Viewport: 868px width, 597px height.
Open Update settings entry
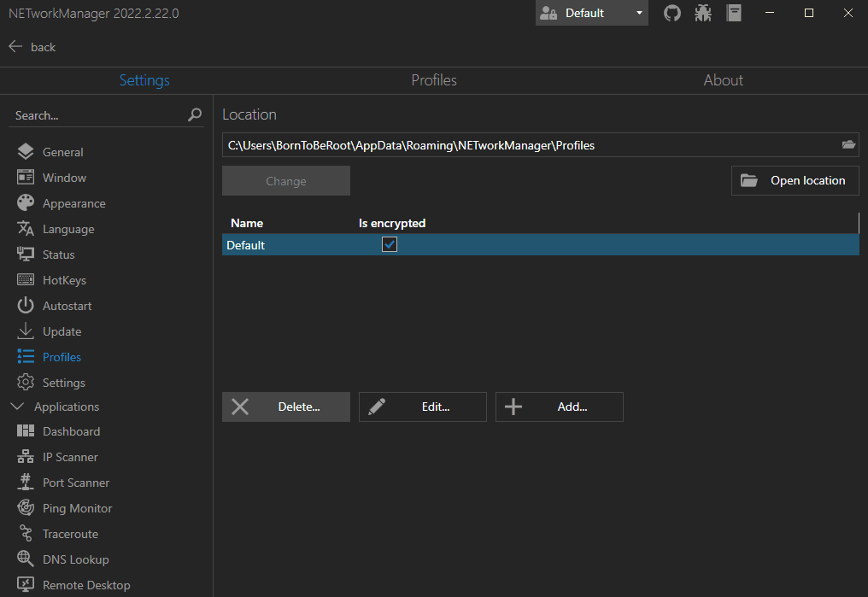62,331
